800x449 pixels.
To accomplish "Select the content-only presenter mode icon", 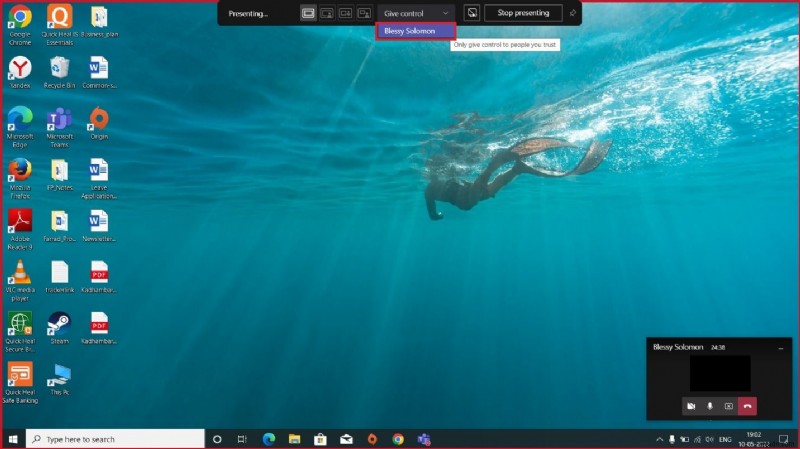I will [308, 13].
